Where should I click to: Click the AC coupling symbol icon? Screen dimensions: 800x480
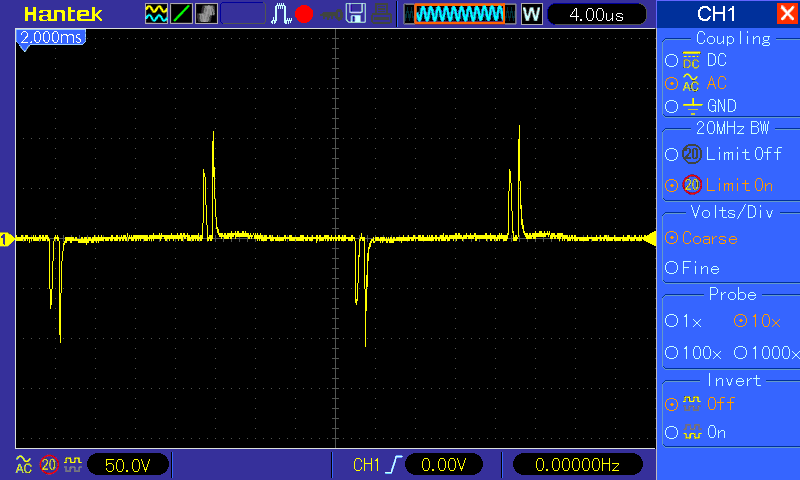click(691, 83)
